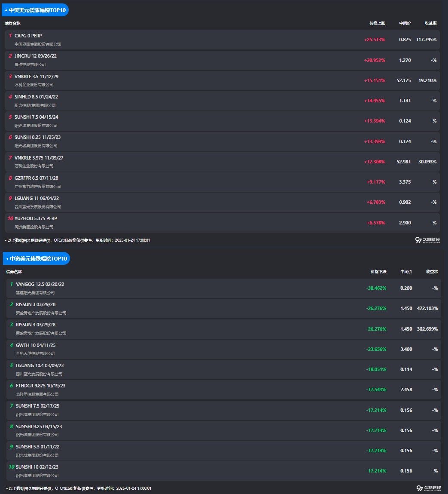
Task: Select YUZHOU 5.375 PERP bond name
Action: [x=36, y=218]
